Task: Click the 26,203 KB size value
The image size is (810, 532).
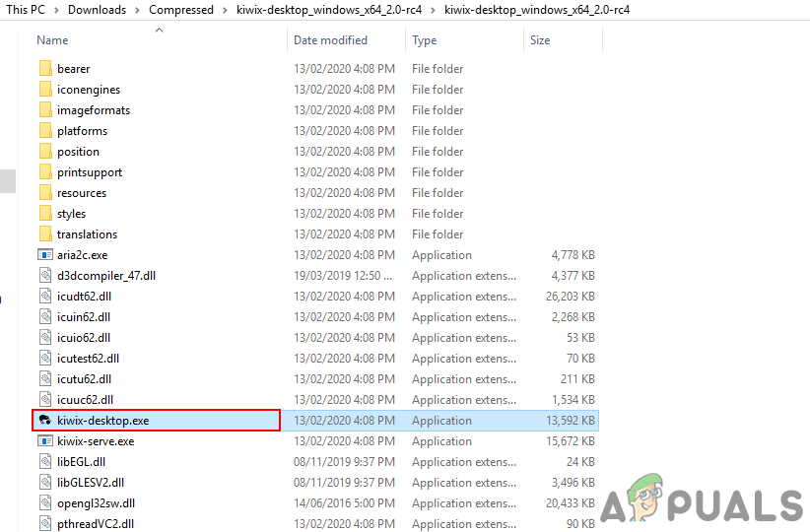Action: 571,296
